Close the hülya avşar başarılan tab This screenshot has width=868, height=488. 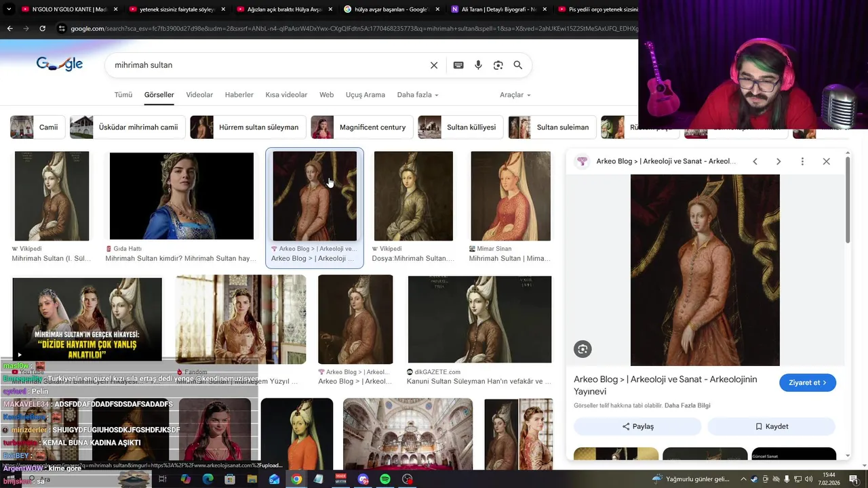[x=437, y=9]
